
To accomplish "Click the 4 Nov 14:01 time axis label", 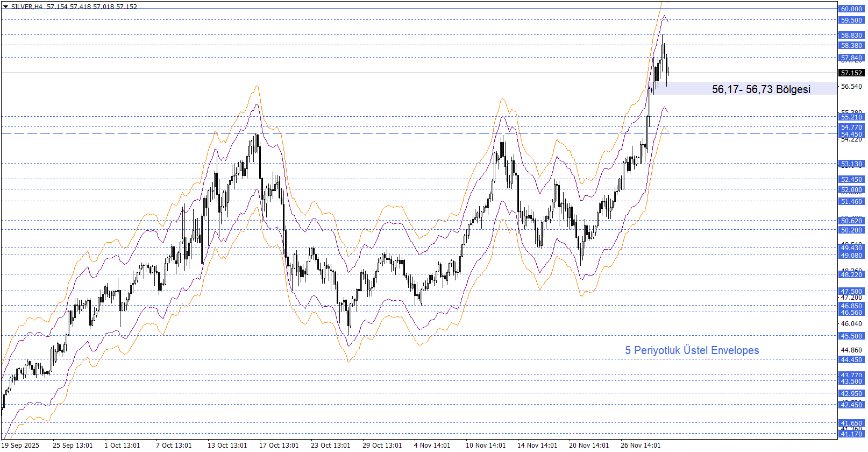I will 432,445.
